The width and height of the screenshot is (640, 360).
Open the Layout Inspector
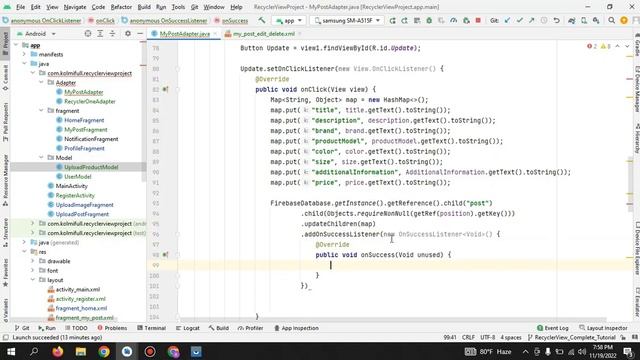coord(603,328)
